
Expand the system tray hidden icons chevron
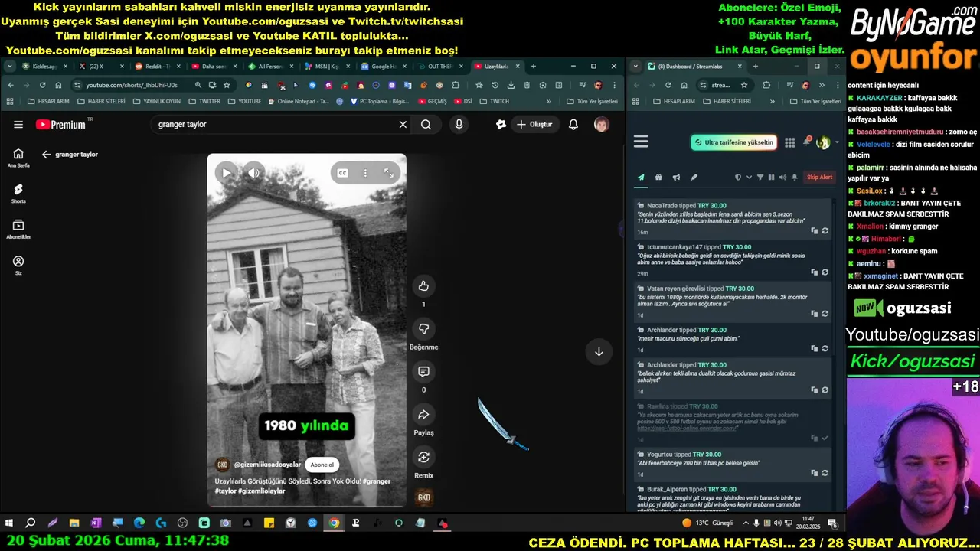pyautogui.click(x=746, y=523)
